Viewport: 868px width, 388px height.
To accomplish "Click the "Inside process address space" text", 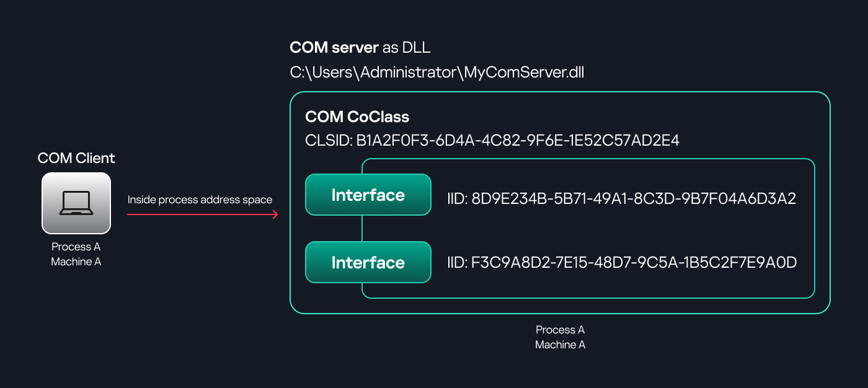I will coord(200,200).
